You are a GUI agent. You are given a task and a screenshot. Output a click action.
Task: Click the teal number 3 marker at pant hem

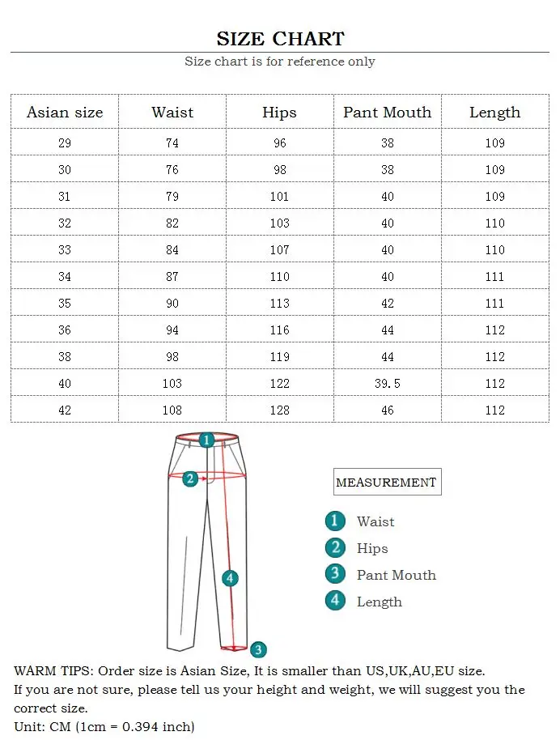click(x=258, y=650)
